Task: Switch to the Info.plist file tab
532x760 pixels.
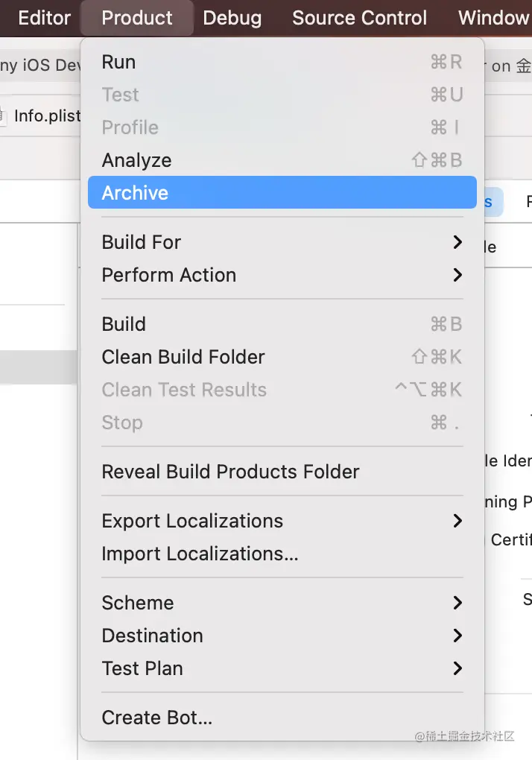Action: click(47, 115)
